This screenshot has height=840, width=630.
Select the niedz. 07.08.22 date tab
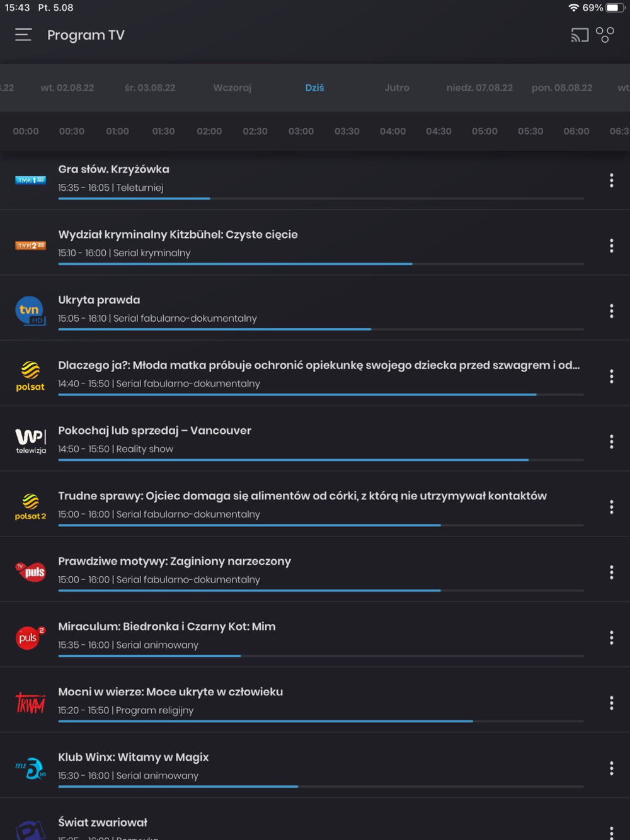coord(479,88)
